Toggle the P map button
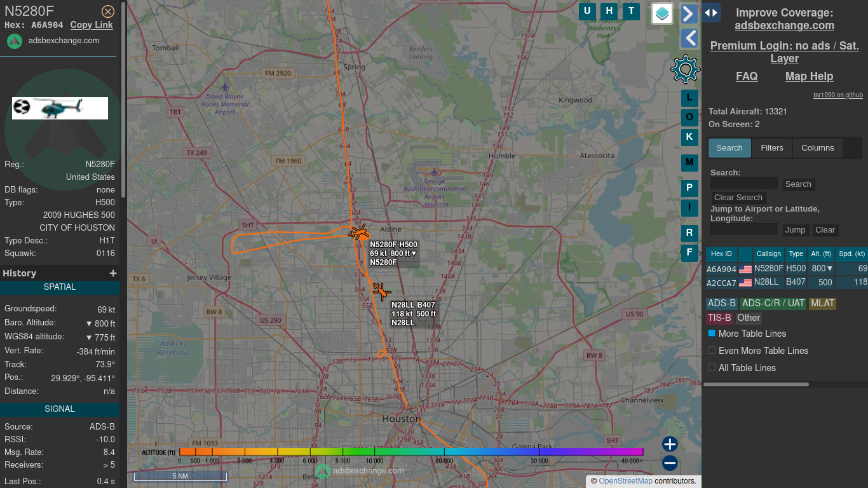 point(689,188)
